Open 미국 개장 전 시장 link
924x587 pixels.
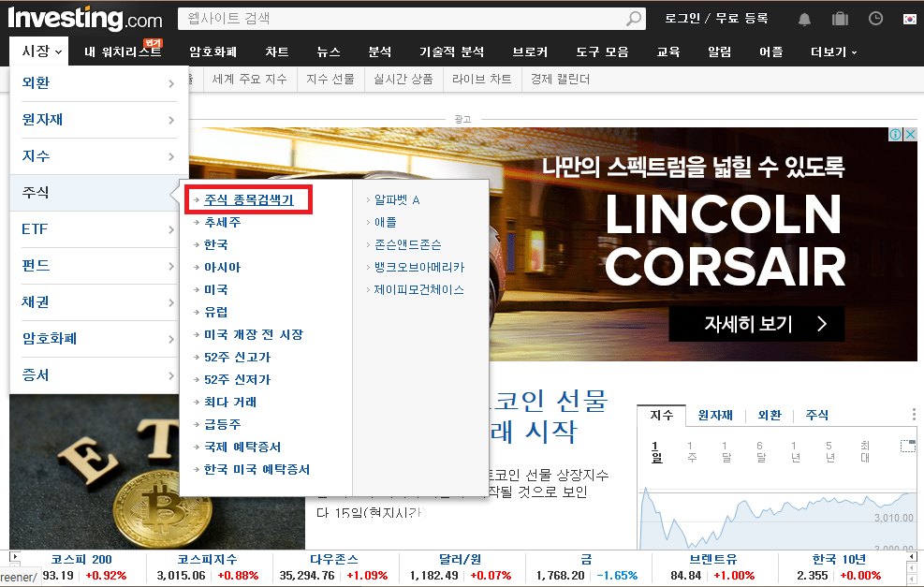pyautogui.click(x=254, y=334)
